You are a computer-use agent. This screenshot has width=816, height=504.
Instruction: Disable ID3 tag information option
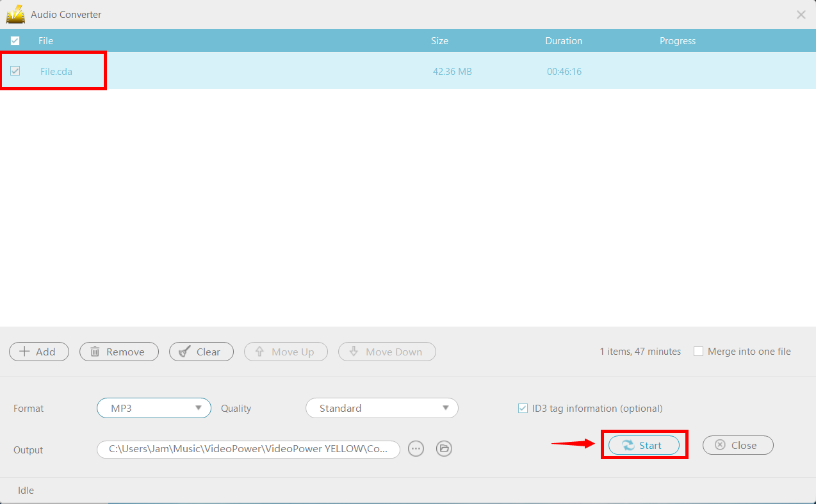(x=523, y=408)
